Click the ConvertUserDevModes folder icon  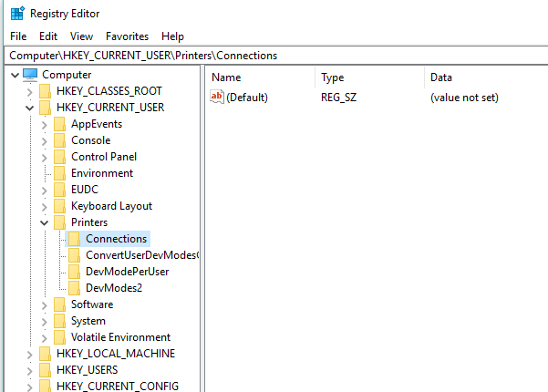(x=75, y=255)
